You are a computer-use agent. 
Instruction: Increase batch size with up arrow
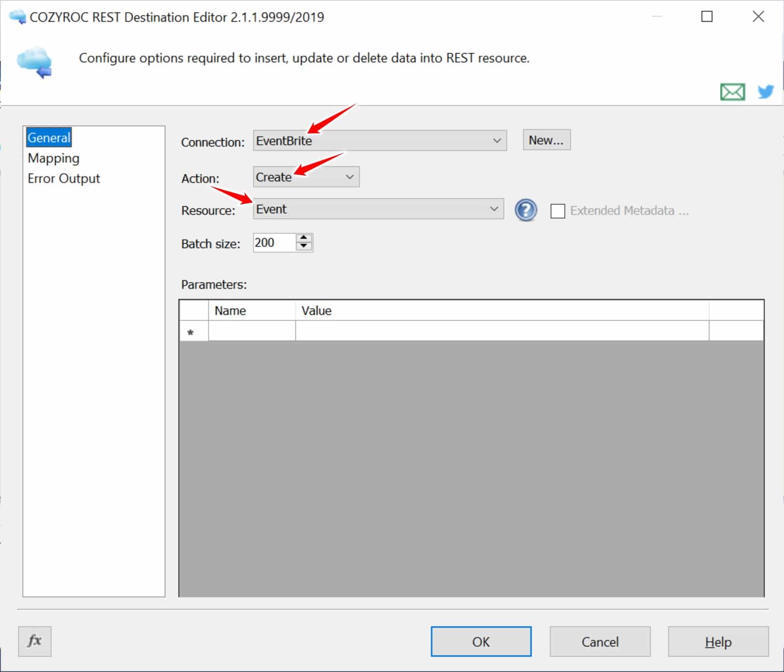pyautogui.click(x=304, y=238)
